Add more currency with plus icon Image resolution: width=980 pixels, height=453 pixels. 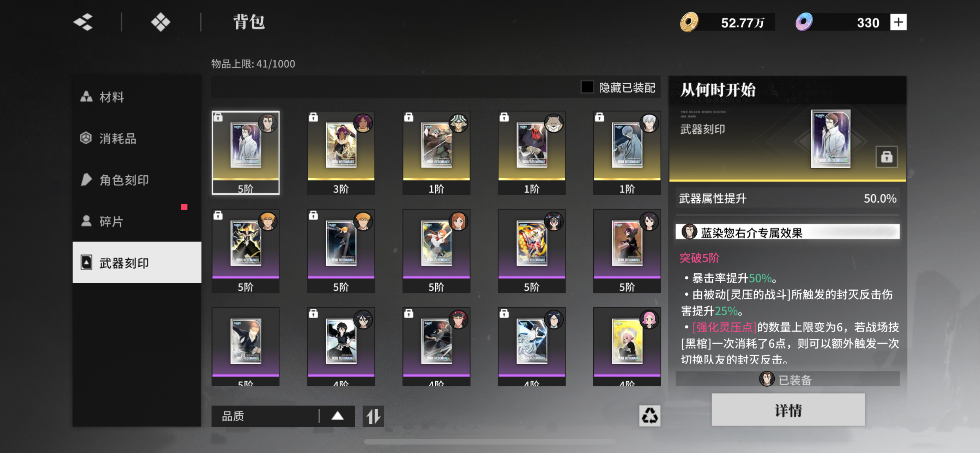click(898, 22)
